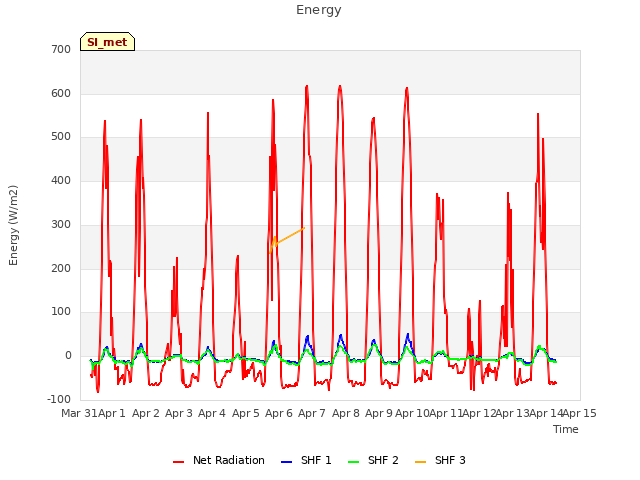Screen dimensions: 640x480
Task: Click the 200 y-axis tick label
Action: 61,269
